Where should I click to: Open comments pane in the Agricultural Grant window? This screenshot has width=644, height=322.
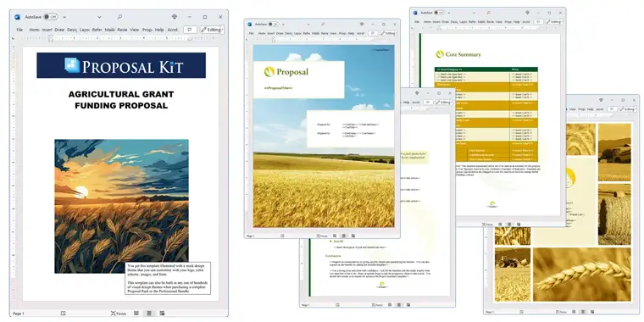click(x=190, y=30)
